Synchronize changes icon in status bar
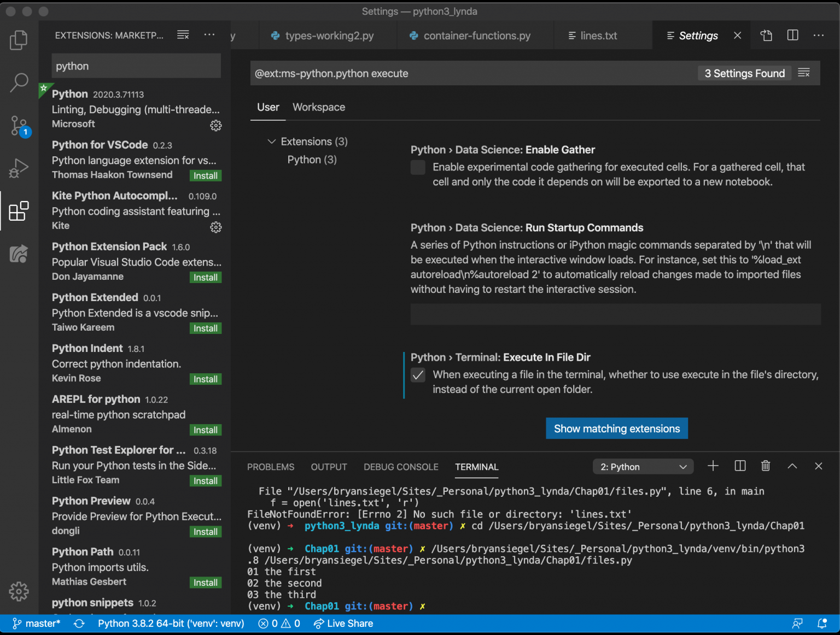 tap(79, 624)
